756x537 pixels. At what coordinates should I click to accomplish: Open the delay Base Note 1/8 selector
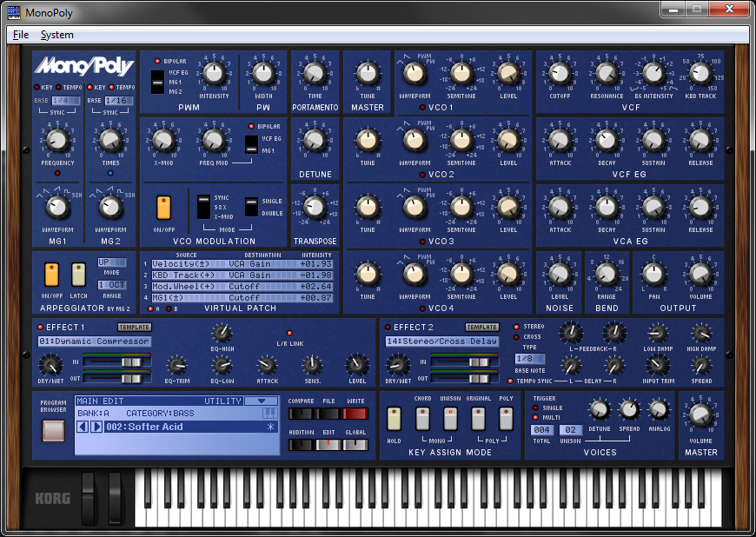(x=530, y=359)
